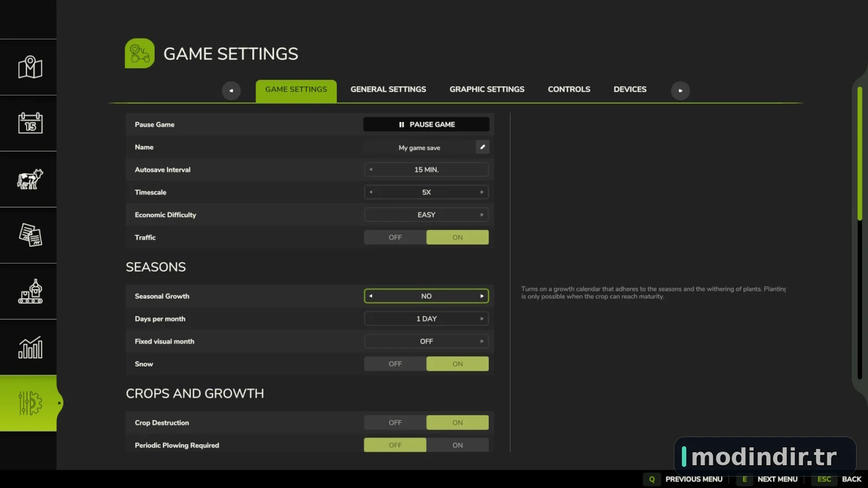The width and height of the screenshot is (868, 488).
Task: Click the next tab round arrow button
Action: 680,91
